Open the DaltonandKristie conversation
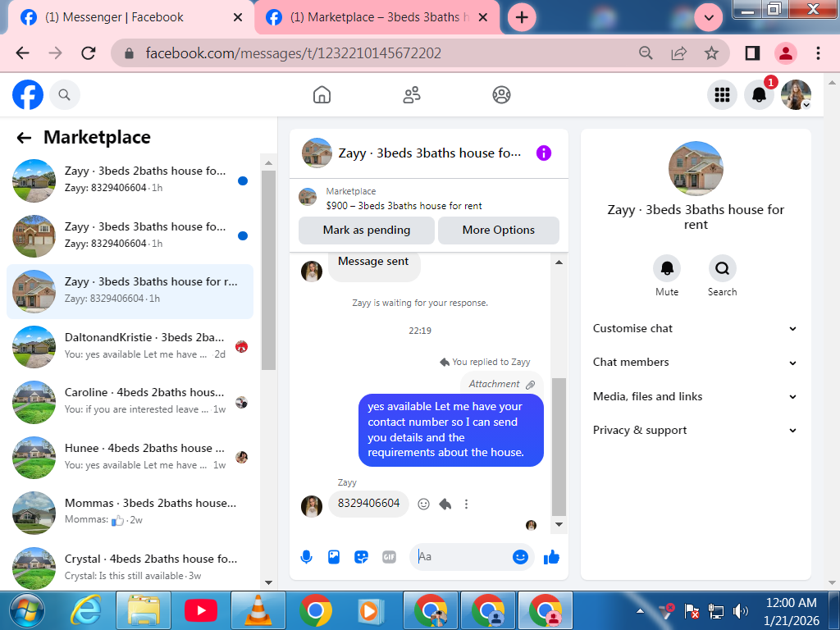 (130, 347)
